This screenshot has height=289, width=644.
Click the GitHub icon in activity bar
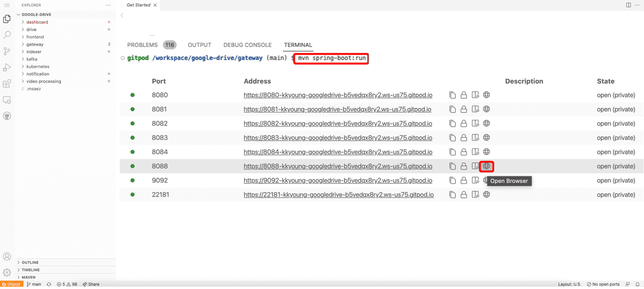pos(7,116)
